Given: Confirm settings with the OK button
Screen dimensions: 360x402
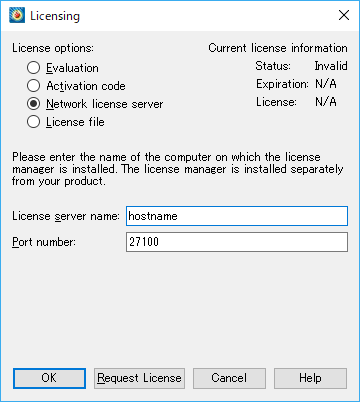Looking at the screenshot, I should pos(49,378).
